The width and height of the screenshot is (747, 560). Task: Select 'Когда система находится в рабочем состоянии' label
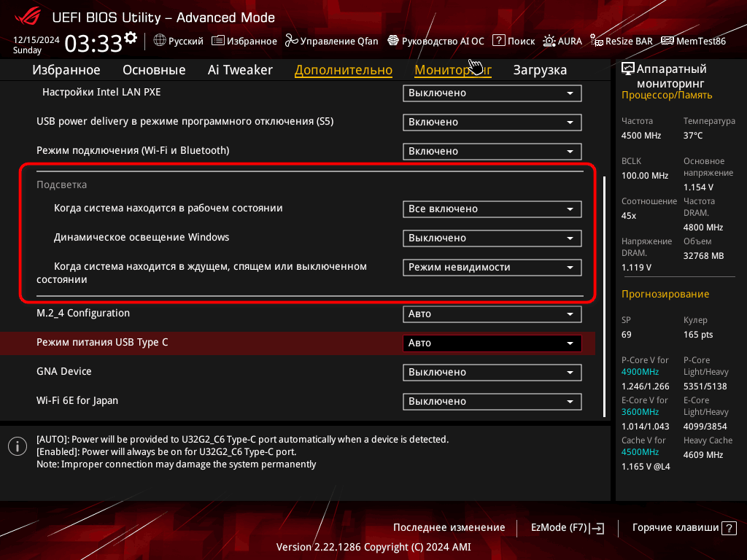point(169,208)
